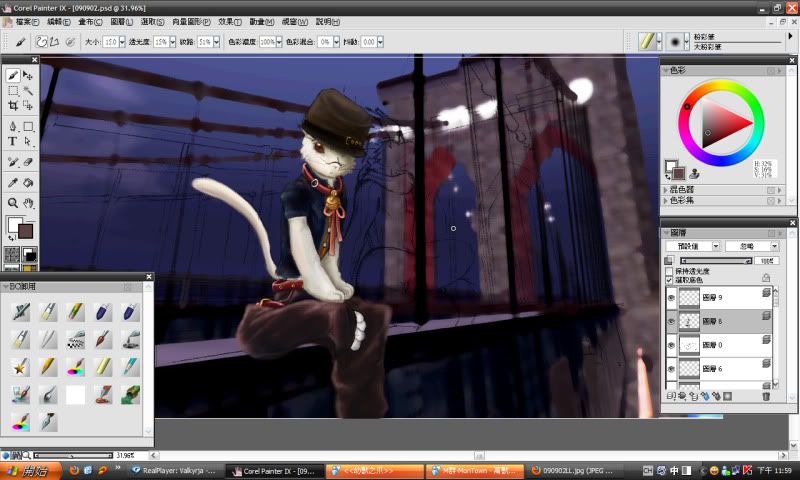The height and width of the screenshot is (480, 800).
Task: Select the Rectangular Shape tool
Action: point(28,126)
